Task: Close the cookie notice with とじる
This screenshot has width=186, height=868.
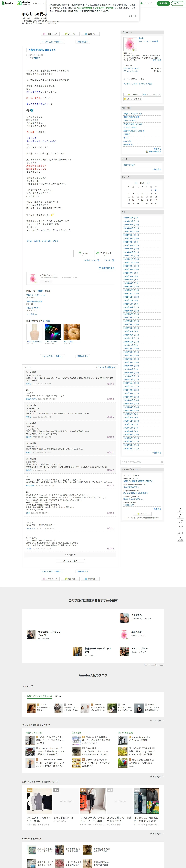Action: coord(132,16)
